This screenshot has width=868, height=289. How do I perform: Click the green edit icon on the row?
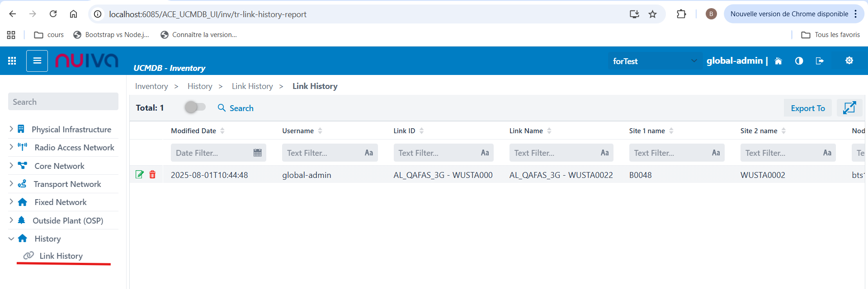(140, 175)
